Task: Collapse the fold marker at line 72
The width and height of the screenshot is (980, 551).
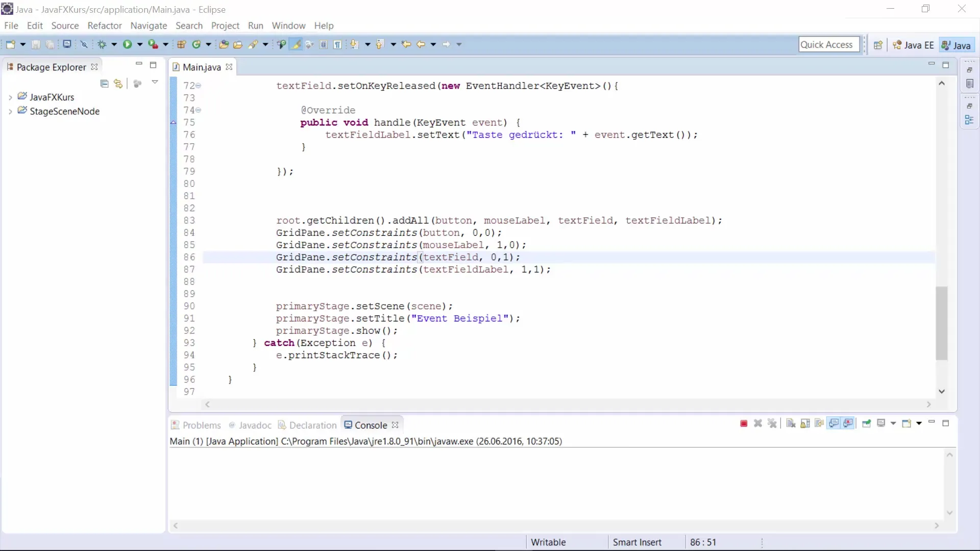Action: 199,86
